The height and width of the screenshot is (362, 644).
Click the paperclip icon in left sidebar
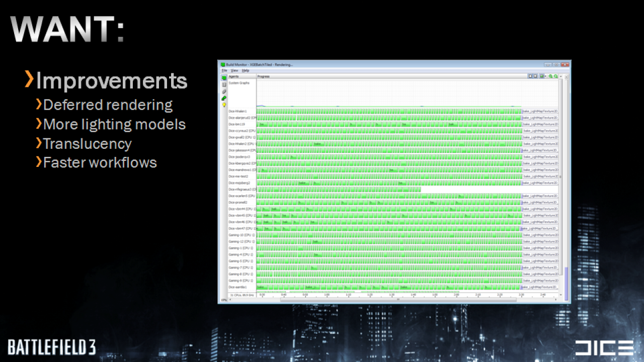(x=224, y=92)
